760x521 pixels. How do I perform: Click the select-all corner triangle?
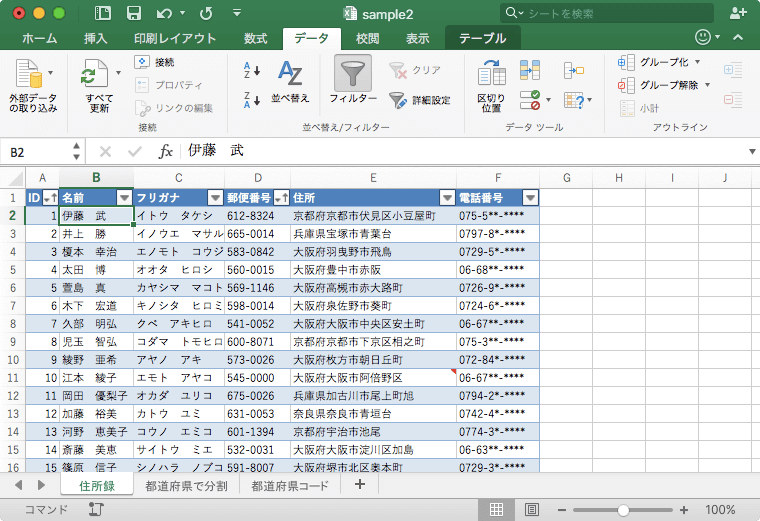coord(16,179)
